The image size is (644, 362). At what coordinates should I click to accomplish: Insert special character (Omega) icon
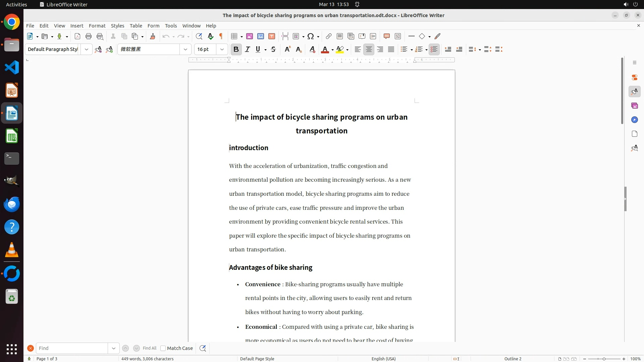(x=311, y=37)
